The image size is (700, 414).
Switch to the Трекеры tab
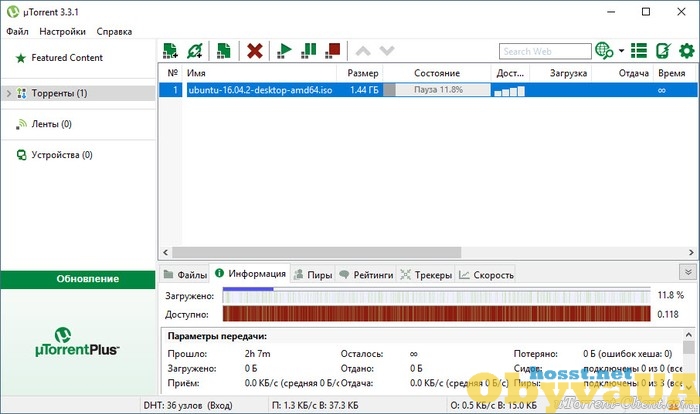426,275
